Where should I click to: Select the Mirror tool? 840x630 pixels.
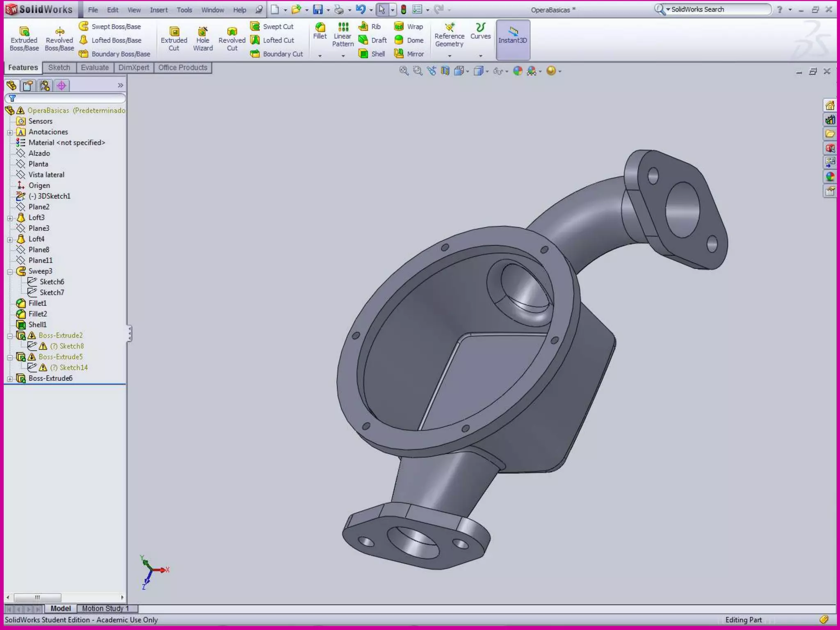pyautogui.click(x=399, y=54)
